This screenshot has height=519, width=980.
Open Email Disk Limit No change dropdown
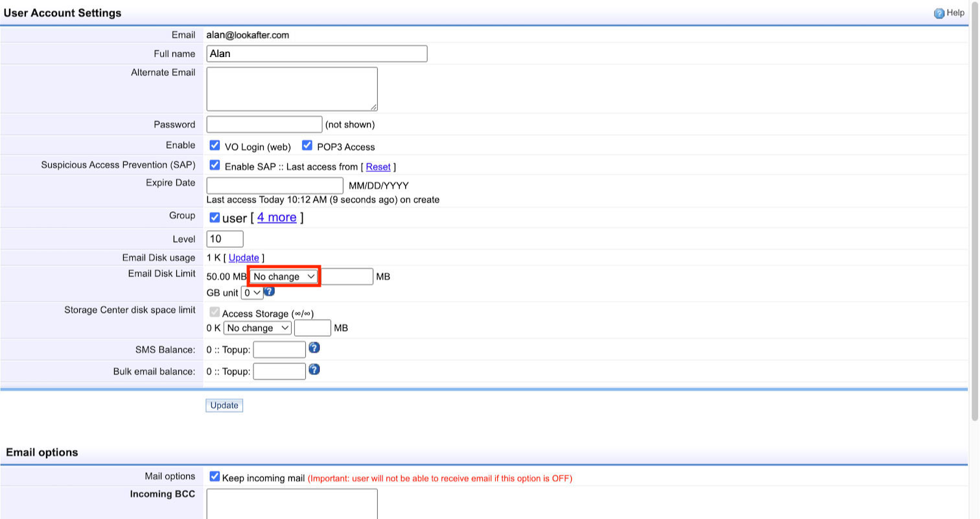[x=284, y=276]
